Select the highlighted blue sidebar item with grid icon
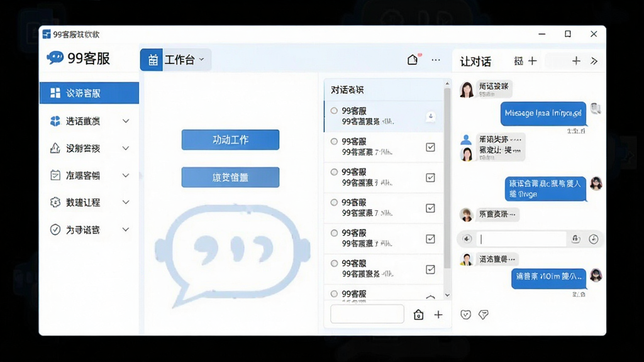 (x=89, y=93)
